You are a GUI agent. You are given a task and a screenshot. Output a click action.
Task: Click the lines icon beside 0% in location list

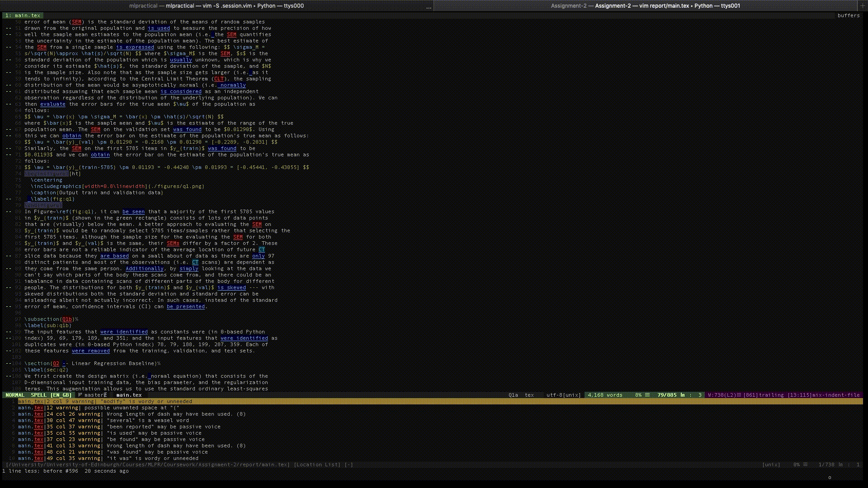[x=805, y=465]
